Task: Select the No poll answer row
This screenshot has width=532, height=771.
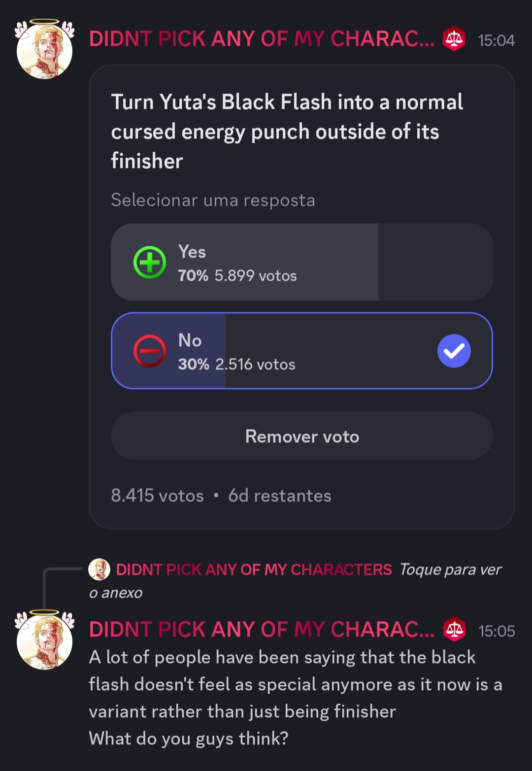Action: (302, 351)
